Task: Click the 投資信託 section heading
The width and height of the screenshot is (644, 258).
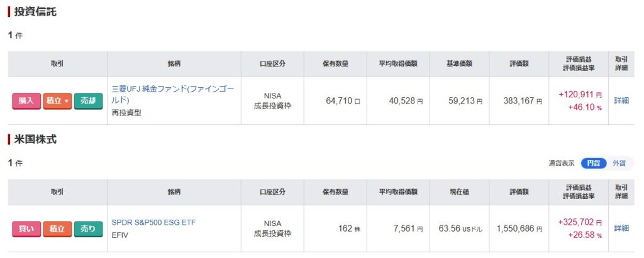Action: pos(35,12)
